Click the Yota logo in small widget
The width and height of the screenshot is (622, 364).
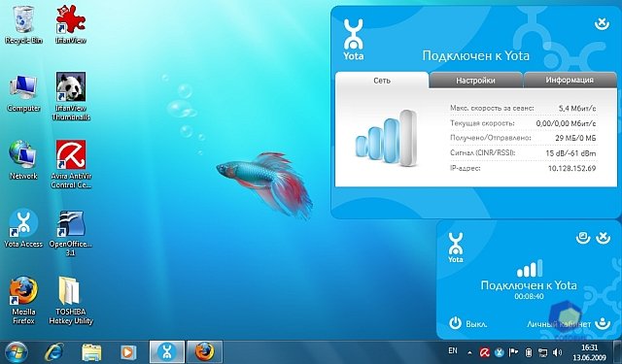(x=456, y=248)
